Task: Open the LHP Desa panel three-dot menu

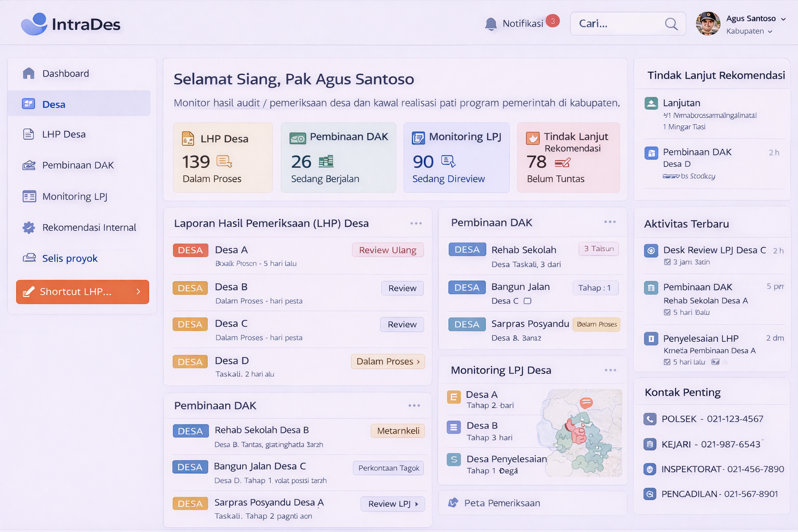Action: [416, 223]
